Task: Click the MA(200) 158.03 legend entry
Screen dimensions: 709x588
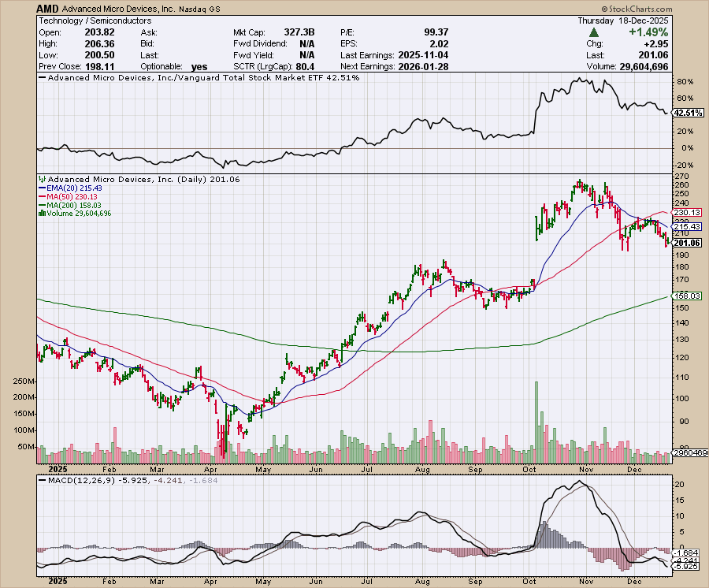Action: tap(70, 206)
